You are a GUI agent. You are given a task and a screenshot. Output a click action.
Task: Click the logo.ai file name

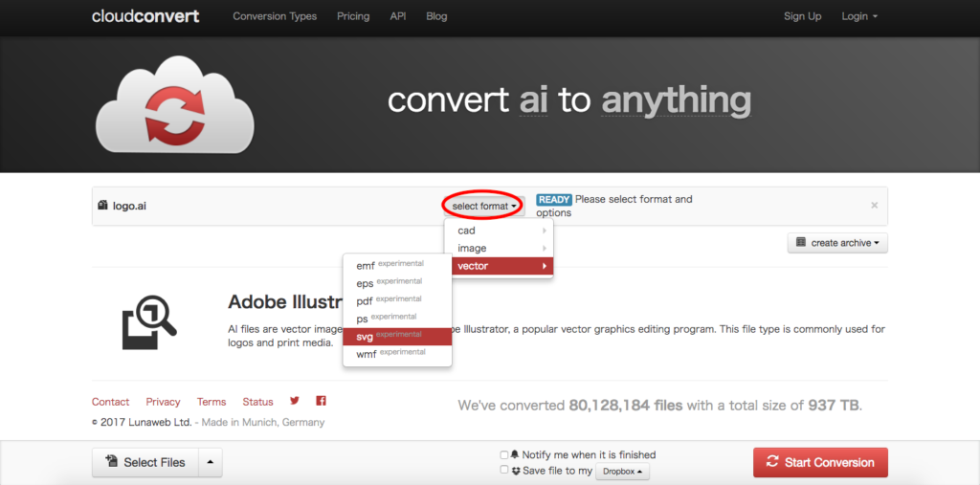click(x=129, y=206)
